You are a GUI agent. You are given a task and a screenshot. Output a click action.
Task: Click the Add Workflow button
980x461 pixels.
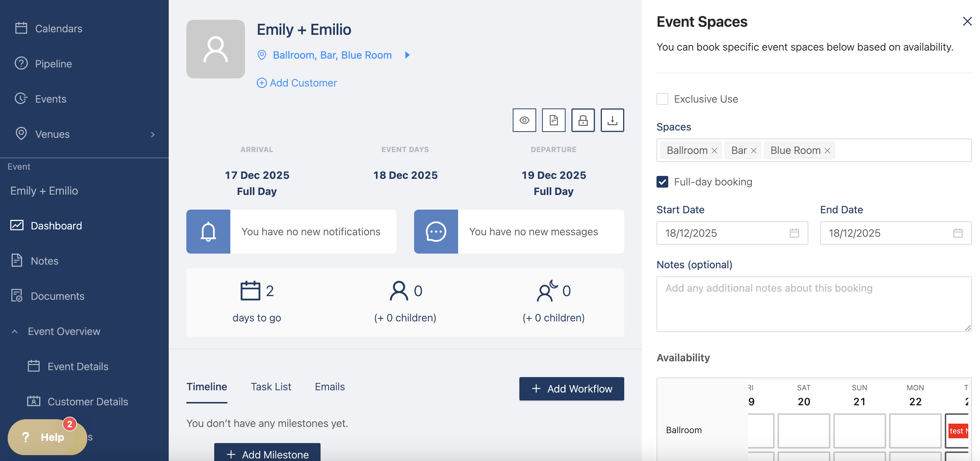click(571, 388)
